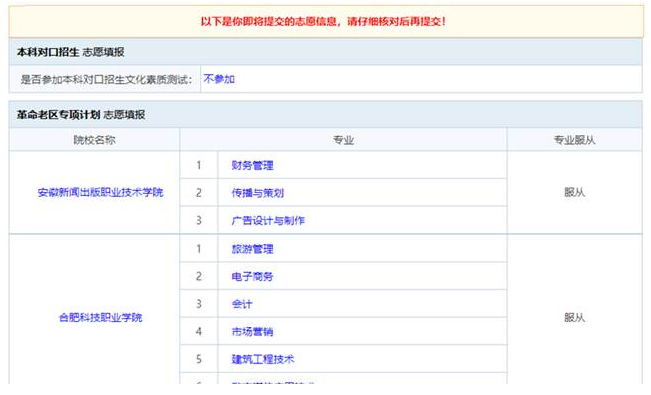
Task: Click the 不参加 test participation value
Action: click(219, 79)
